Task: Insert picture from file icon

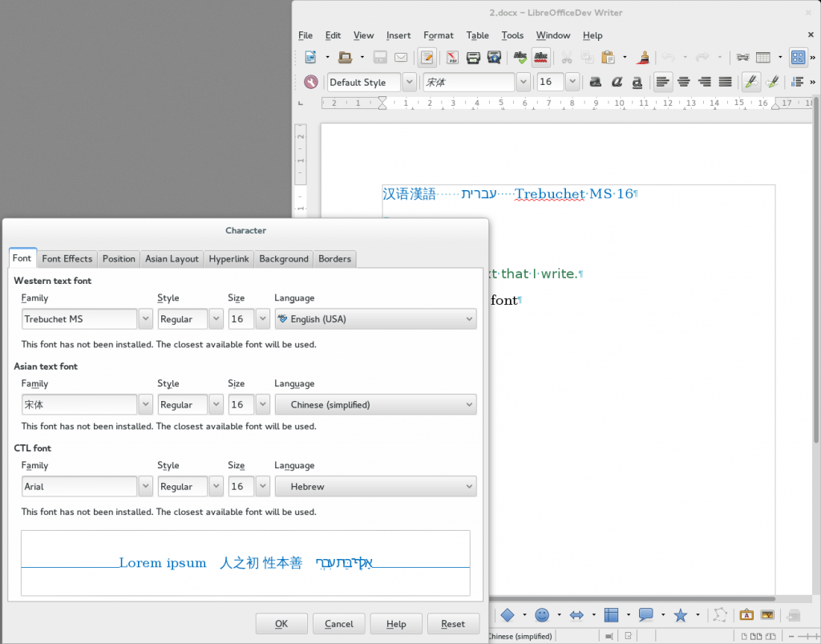Action: [767, 614]
